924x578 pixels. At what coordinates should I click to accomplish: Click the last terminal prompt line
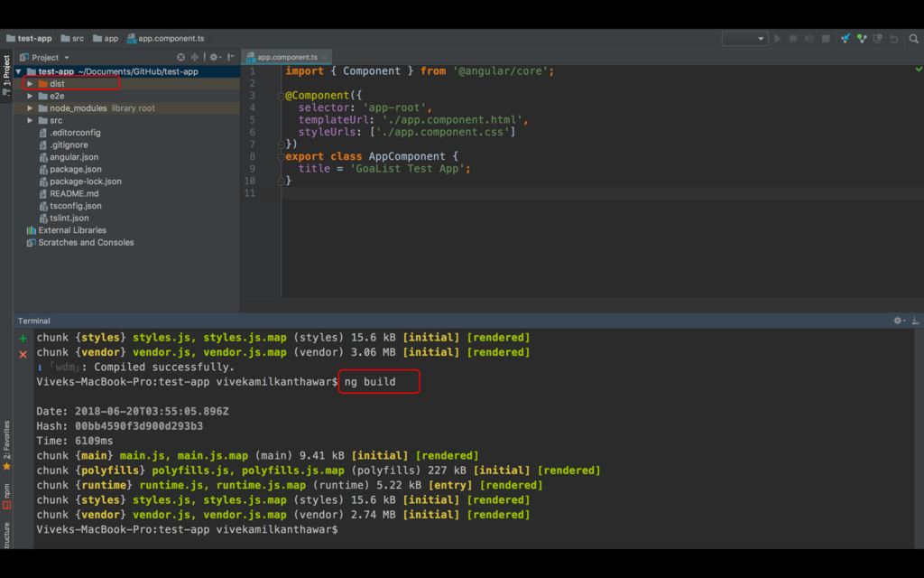tap(188, 529)
